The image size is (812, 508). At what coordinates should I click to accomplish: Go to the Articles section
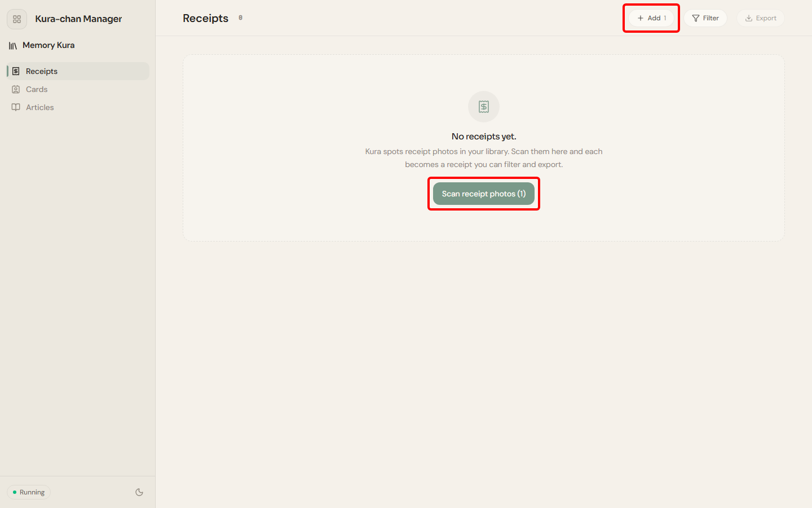click(x=78, y=107)
